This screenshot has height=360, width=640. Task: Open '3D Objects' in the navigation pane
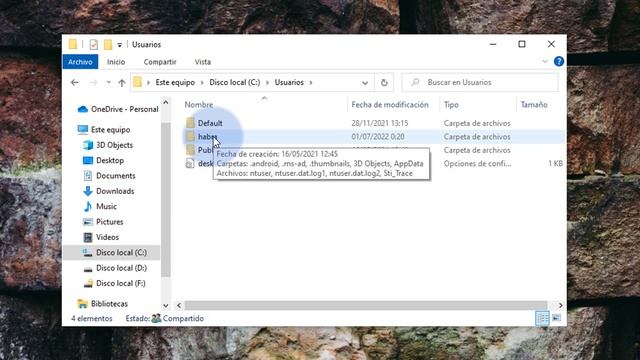[x=114, y=145]
